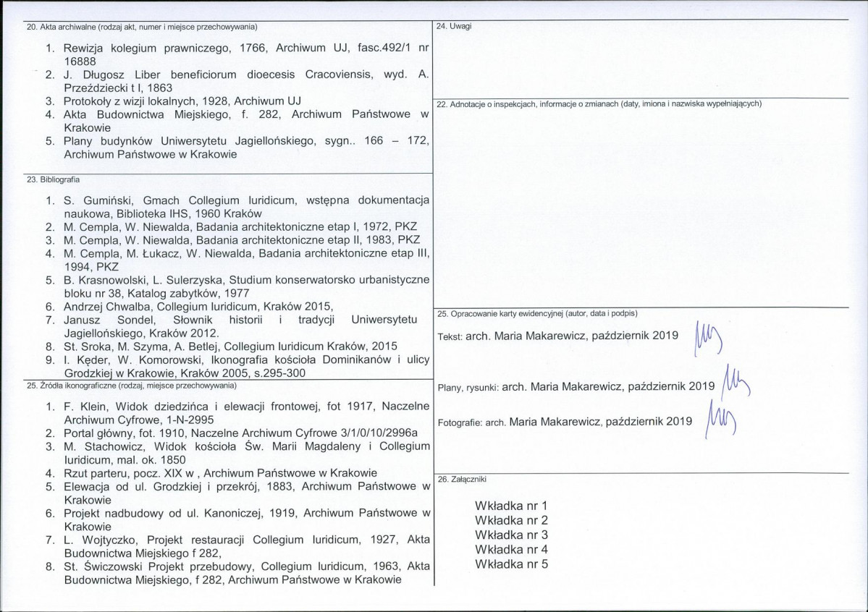Click the signature next to Plany, rysunki
The width and height of the screenshot is (868, 612).
pyautogui.click(x=735, y=383)
